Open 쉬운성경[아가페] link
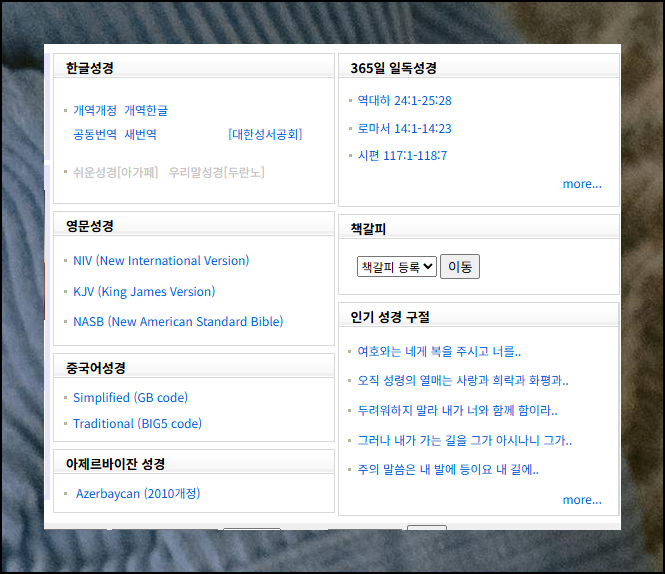 [116, 172]
